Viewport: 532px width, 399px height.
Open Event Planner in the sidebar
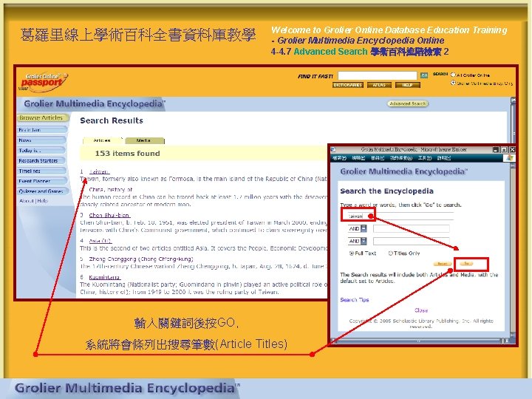[41, 181]
